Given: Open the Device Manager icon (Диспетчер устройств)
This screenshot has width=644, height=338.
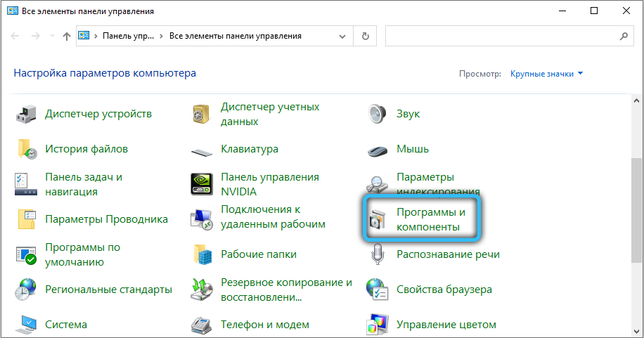Looking at the screenshot, I should 27,114.
